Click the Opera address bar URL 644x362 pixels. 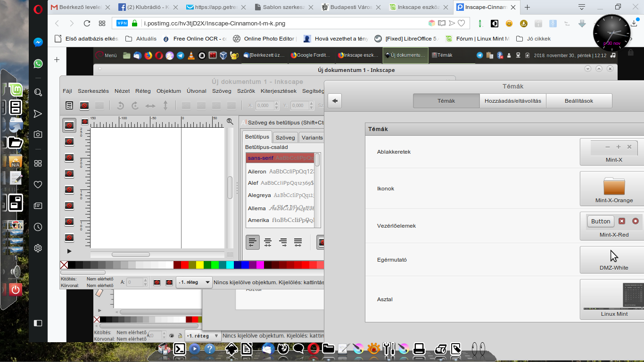pyautogui.click(x=215, y=23)
